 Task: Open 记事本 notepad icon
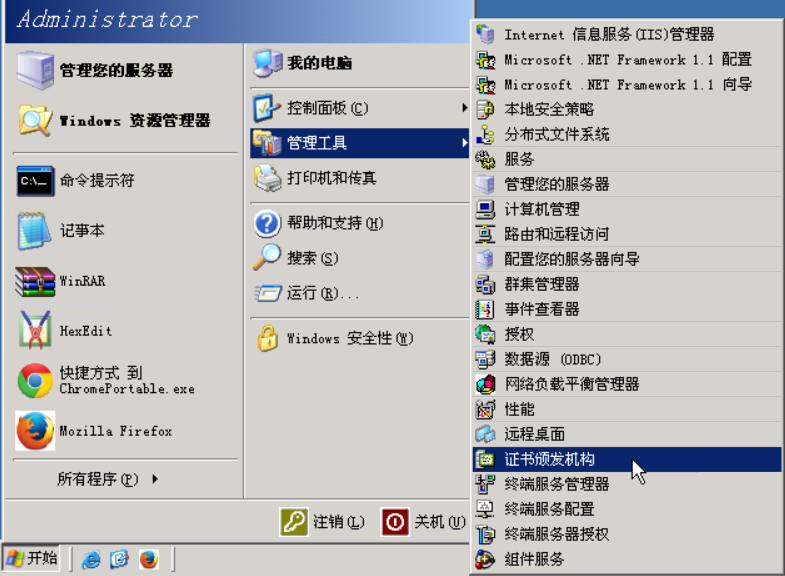coord(35,231)
